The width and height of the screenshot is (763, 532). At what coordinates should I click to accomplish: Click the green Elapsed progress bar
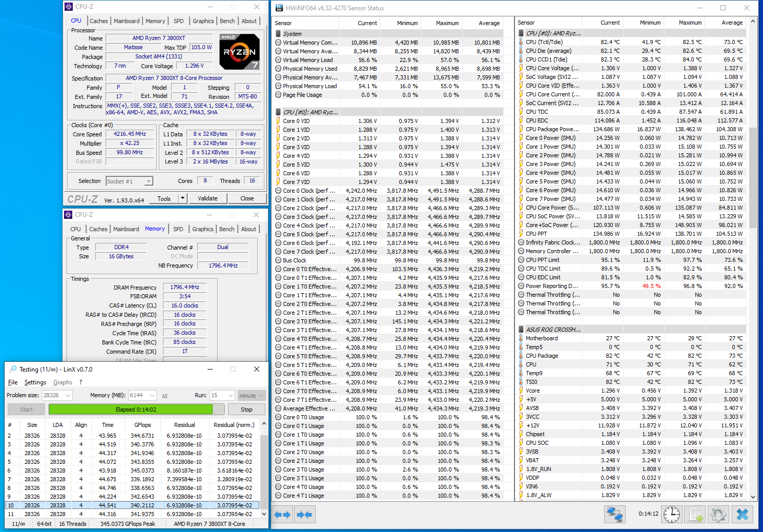point(131,410)
